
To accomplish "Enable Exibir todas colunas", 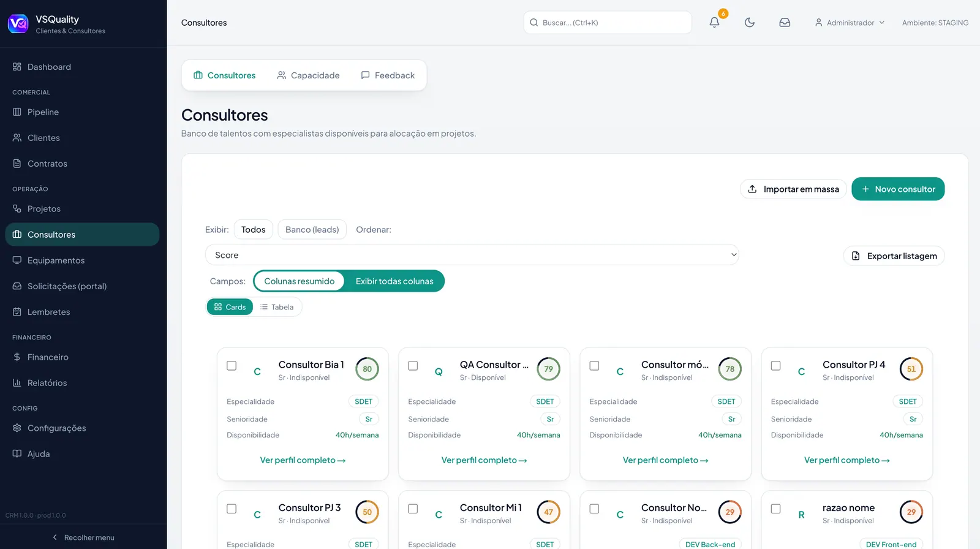I will [394, 281].
